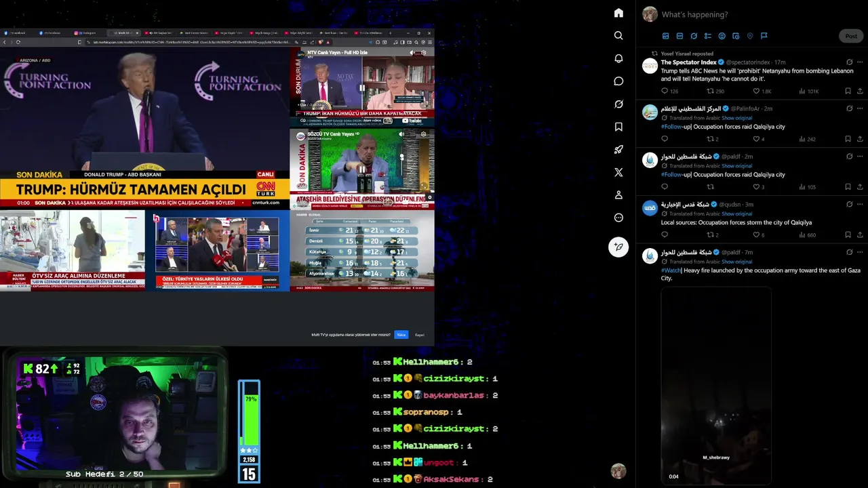Bookmark The Spectator Index tweet
Screen dimensions: 868x488
tap(848, 91)
